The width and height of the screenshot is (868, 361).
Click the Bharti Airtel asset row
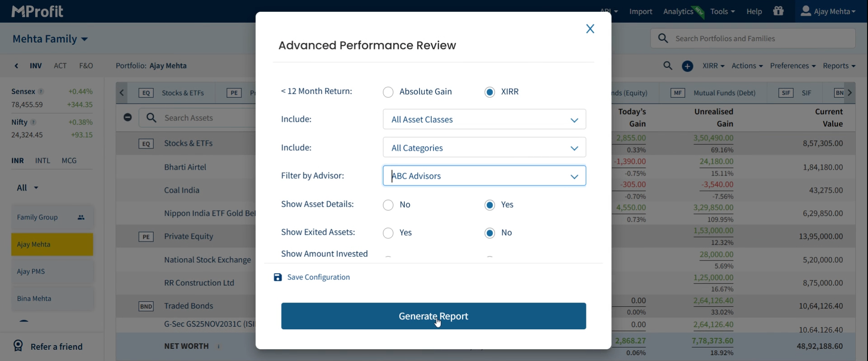pyautogui.click(x=185, y=167)
